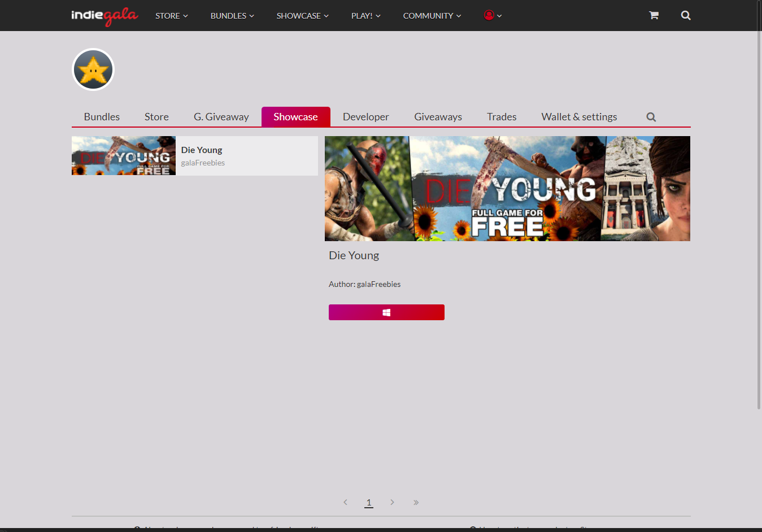The height and width of the screenshot is (532, 762).
Task: Click the Die Young title in the list
Action: coord(202,150)
